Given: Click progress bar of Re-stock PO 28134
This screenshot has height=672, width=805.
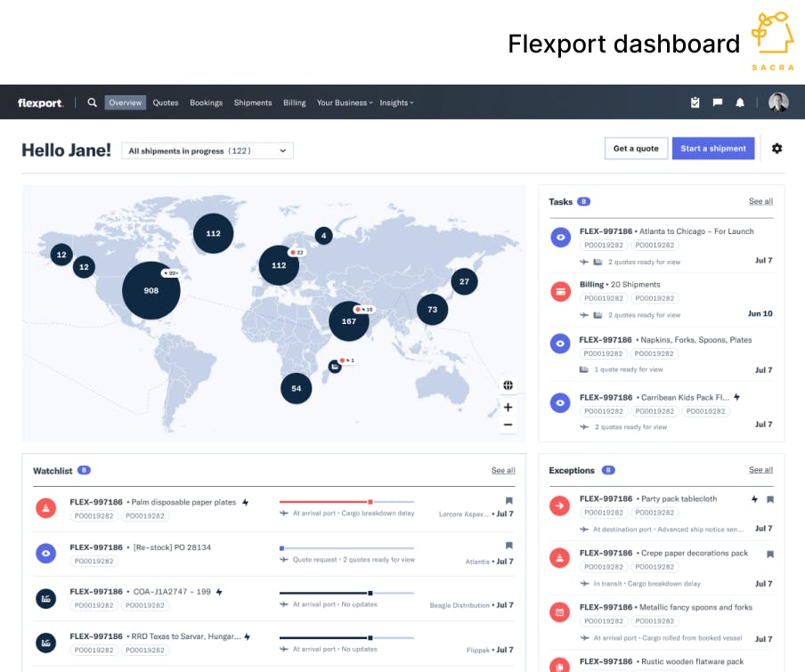Looking at the screenshot, I should click(x=346, y=548).
